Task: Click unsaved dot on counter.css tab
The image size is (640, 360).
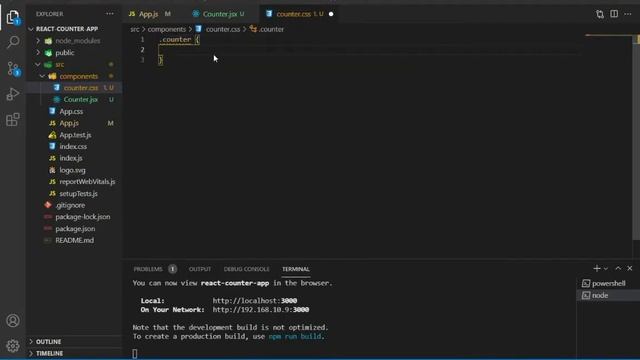Action: click(331, 14)
